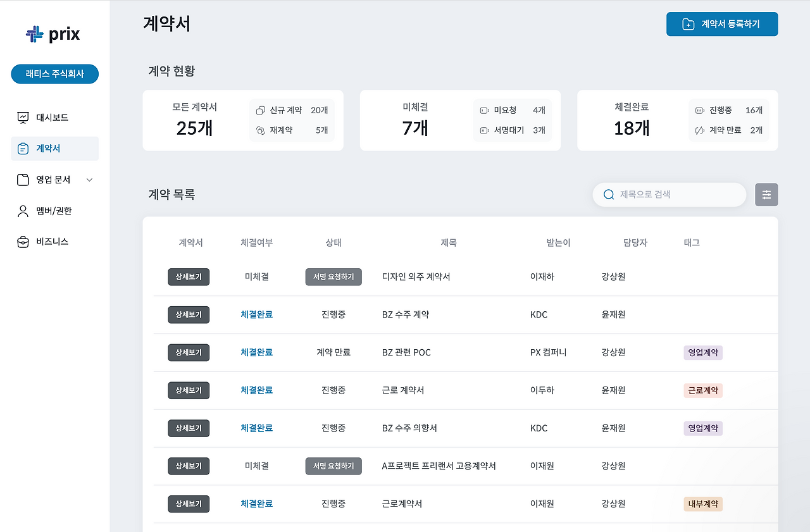The image size is (810, 532).
Task: Click the 계약서 등록하기 button
Action: click(722, 23)
